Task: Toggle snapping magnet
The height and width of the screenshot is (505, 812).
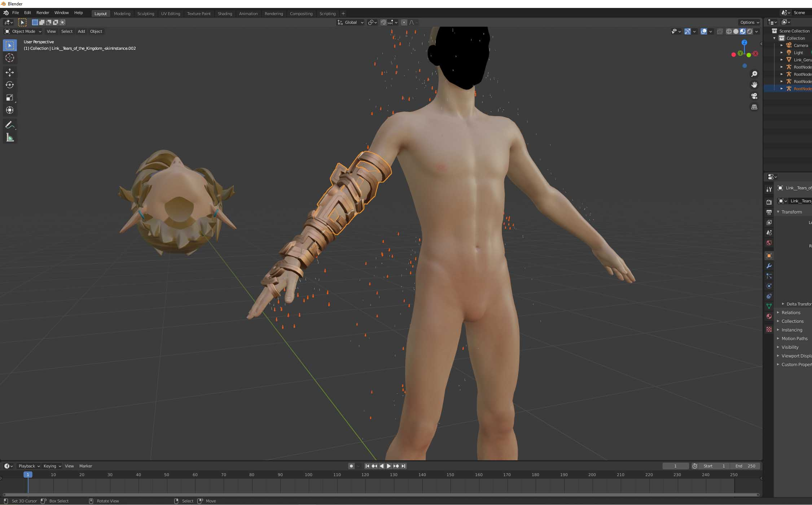Action: tap(383, 22)
